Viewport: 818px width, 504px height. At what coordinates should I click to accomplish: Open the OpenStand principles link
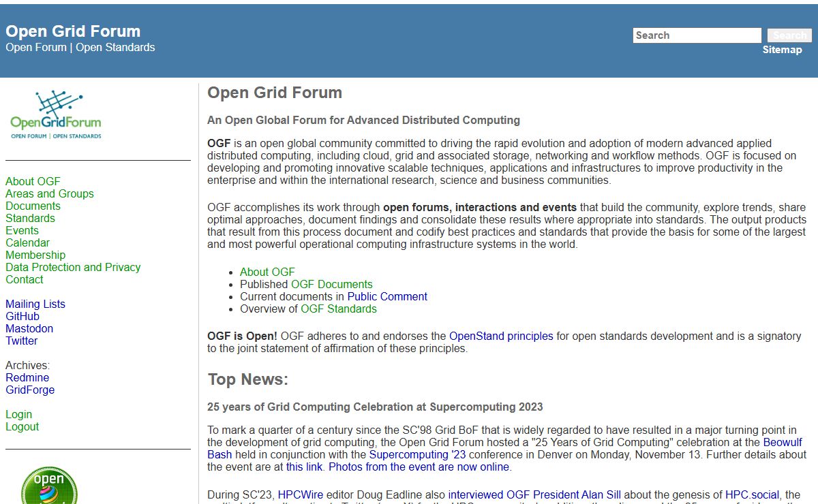(x=501, y=336)
